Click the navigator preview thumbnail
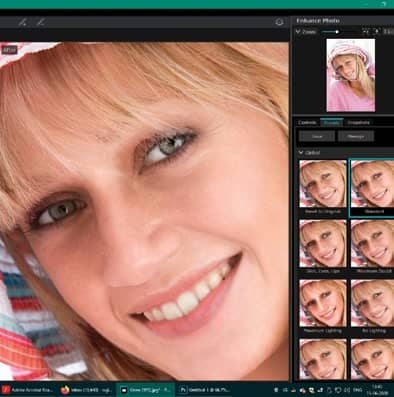 click(351, 75)
